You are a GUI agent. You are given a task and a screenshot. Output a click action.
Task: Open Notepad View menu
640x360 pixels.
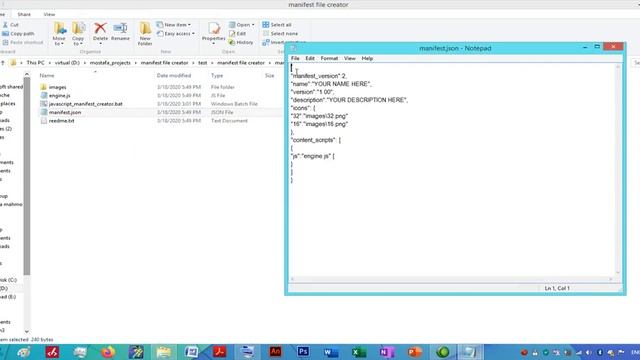click(x=349, y=58)
